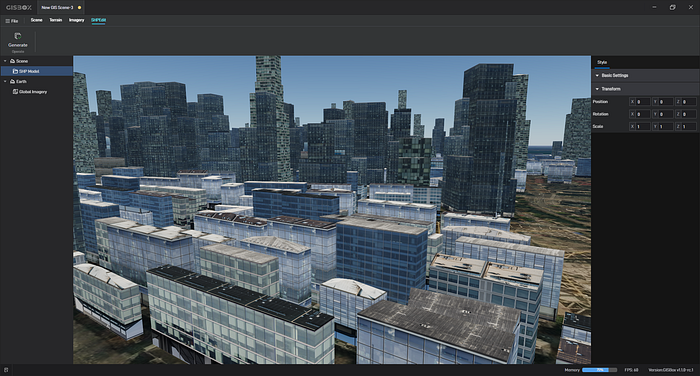This screenshot has width=700, height=376.
Task: Select the SHPEdit ribbon tab
Action: (98, 20)
